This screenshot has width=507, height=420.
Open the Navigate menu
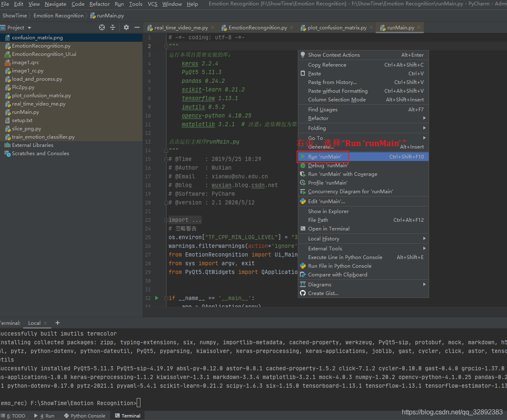pyautogui.click(x=56, y=4)
